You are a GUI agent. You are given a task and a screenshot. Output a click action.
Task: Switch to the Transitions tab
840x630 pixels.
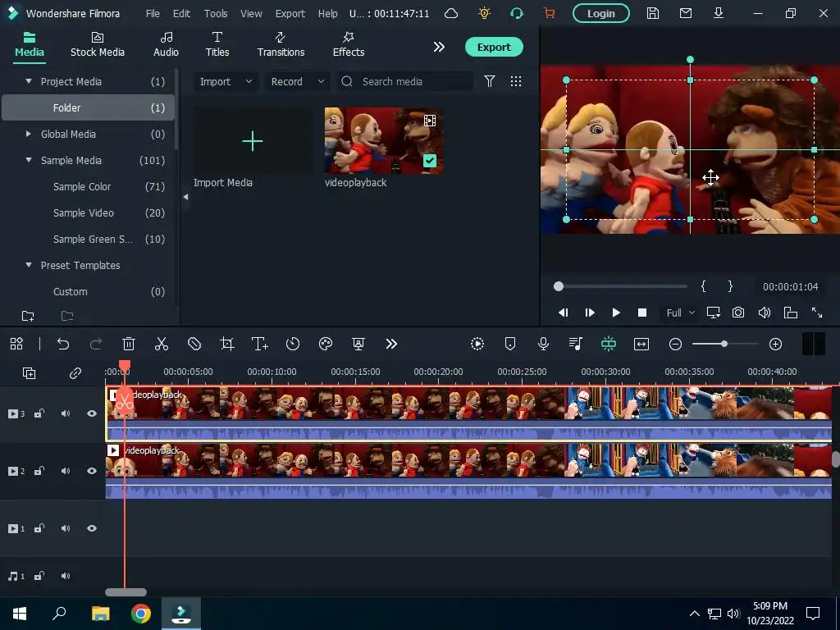[x=281, y=44]
